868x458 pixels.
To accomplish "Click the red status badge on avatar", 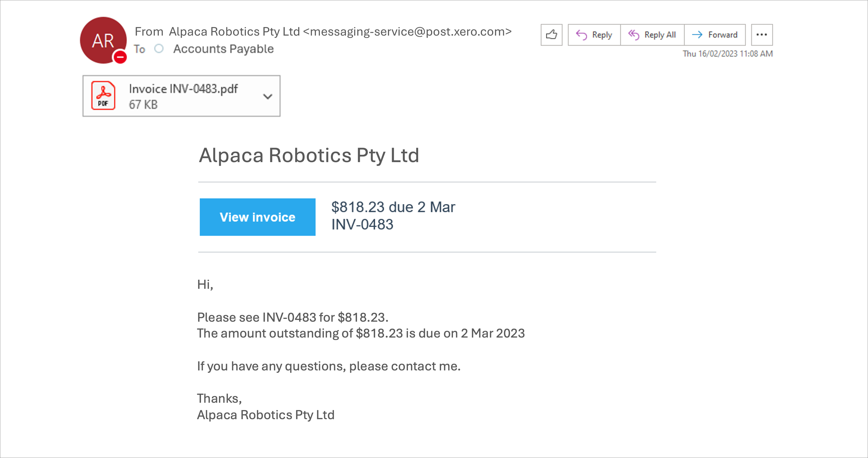I will 120,57.
